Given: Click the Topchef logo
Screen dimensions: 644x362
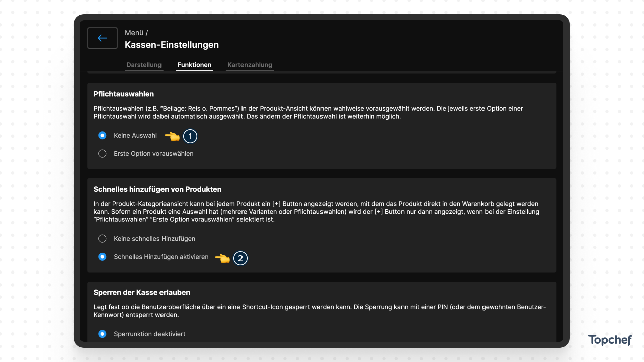Looking at the screenshot, I should (610, 340).
